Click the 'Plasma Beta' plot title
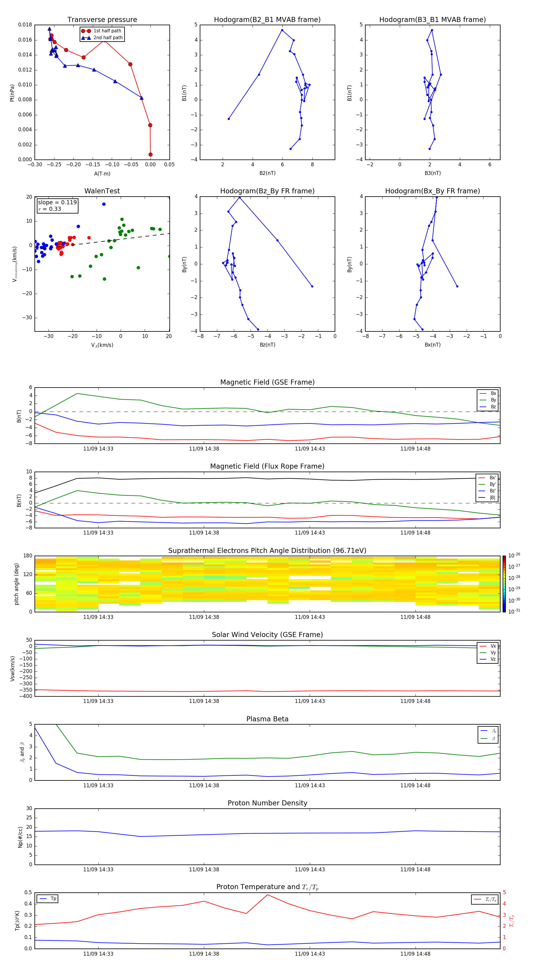The image size is (535, 980). pyautogui.click(x=267, y=719)
